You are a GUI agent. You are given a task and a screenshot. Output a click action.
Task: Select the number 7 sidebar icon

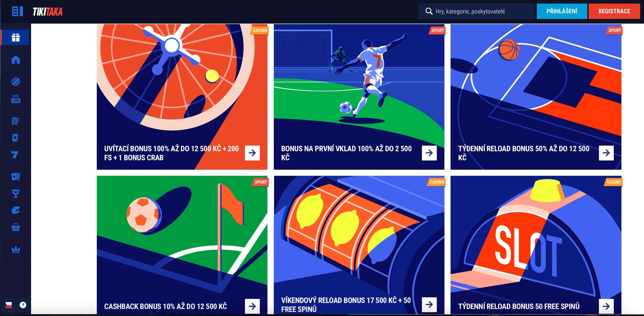coord(15,154)
